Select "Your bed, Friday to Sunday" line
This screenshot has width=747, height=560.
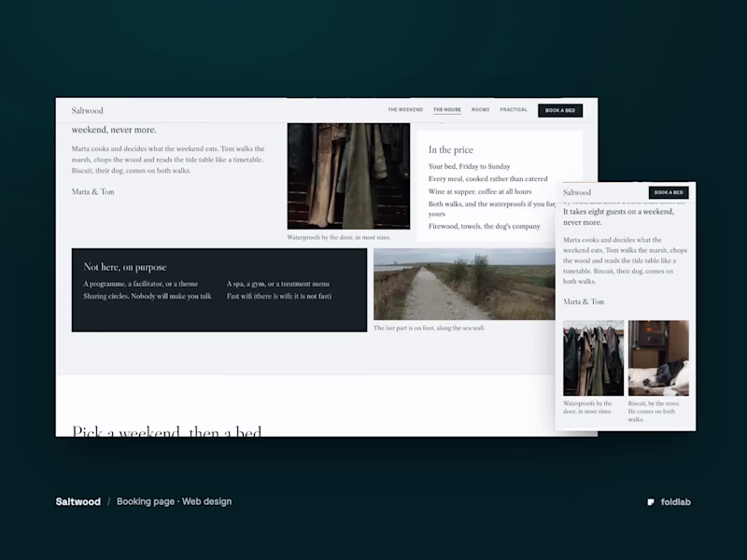470,166
